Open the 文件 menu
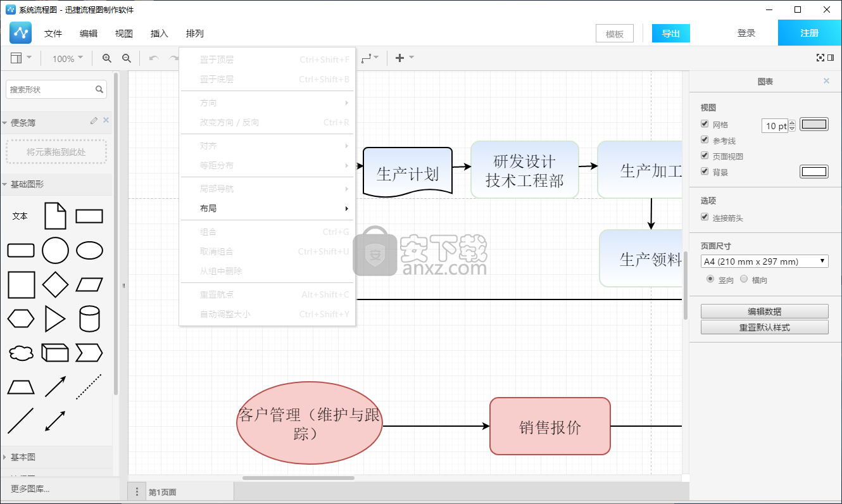842x504 pixels. [53, 34]
